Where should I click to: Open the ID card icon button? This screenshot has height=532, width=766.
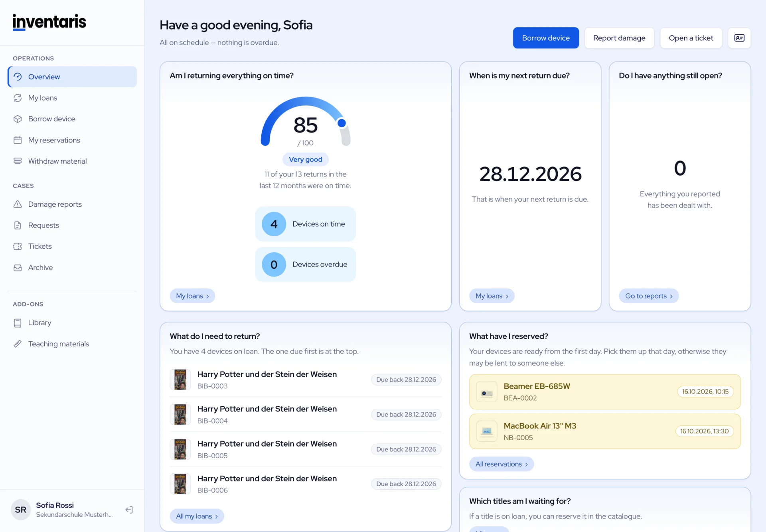[739, 38]
